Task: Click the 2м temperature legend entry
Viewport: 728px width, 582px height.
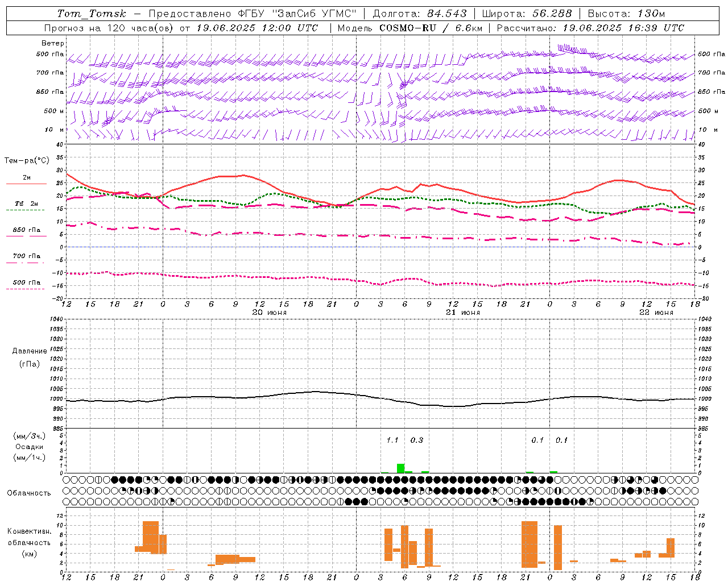Action: 27,177
